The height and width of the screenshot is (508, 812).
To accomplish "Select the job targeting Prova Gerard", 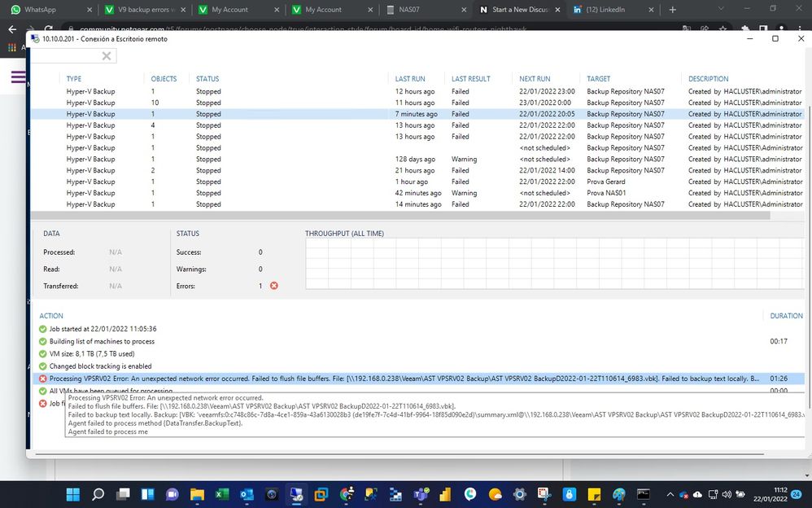I will click(417, 182).
